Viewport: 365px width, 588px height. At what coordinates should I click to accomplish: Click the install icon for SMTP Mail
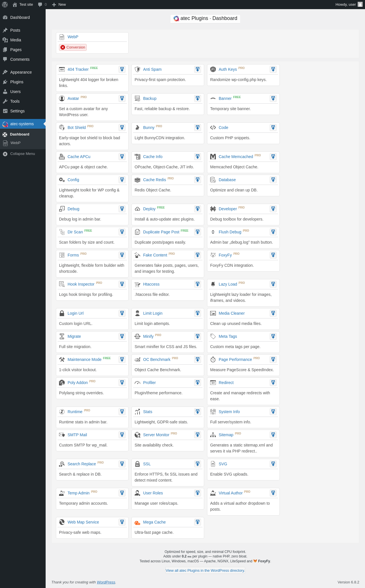click(x=122, y=435)
